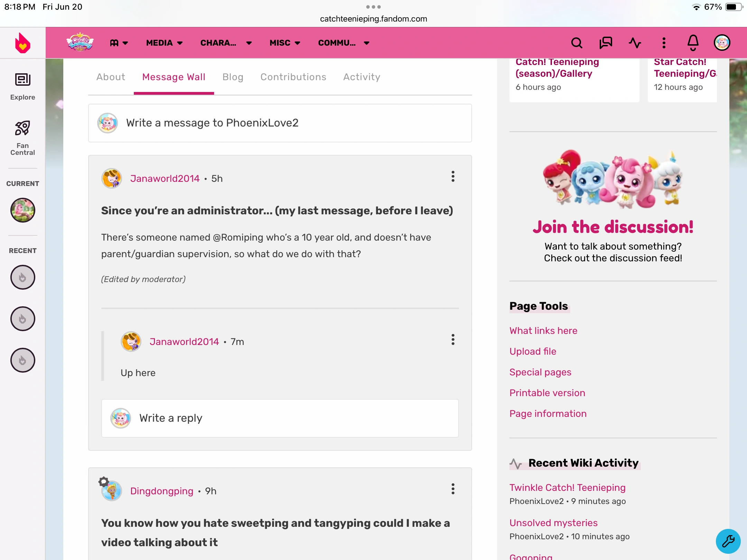747x560 pixels.
Task: Click the blue wrench tools button
Action: 728,541
